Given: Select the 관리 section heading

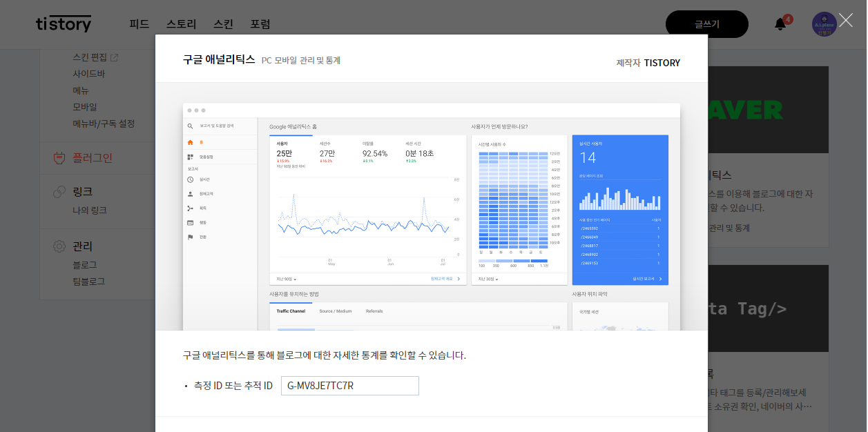Looking at the screenshot, I should coord(83,246).
